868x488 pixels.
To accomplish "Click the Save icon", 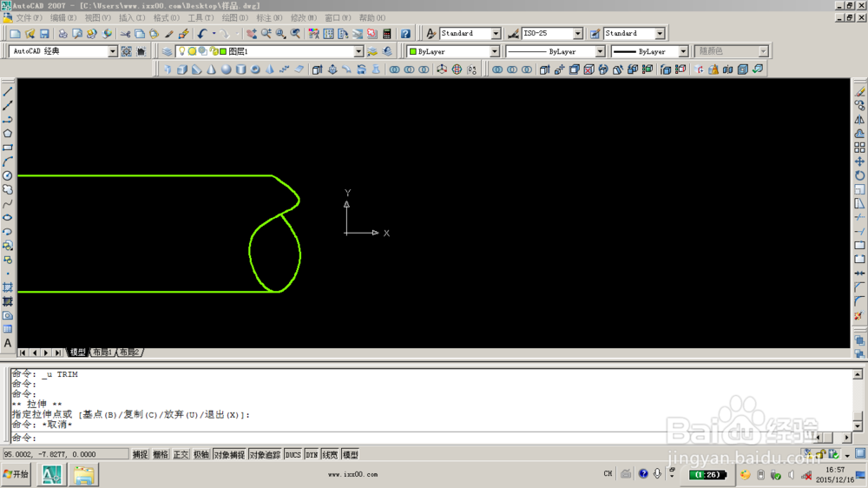I will (44, 33).
